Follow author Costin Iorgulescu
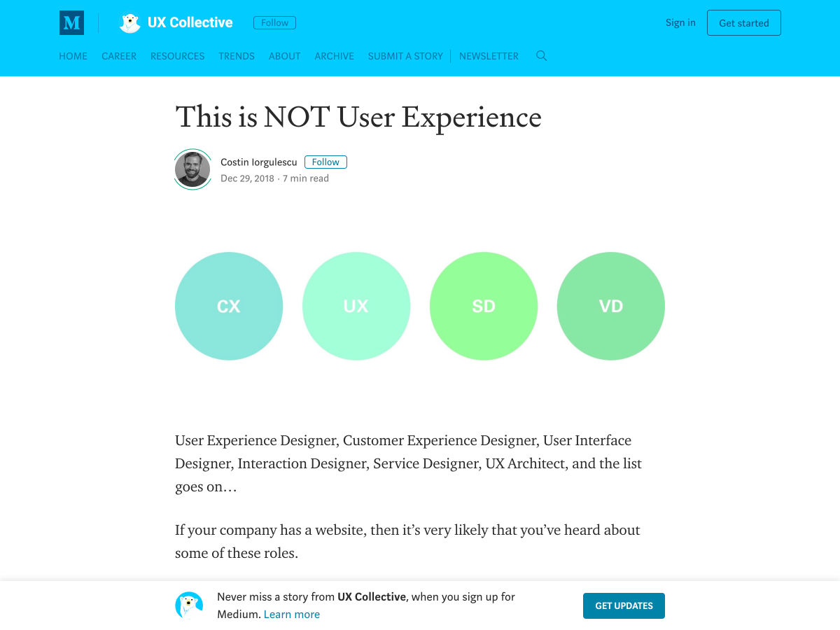840x630 pixels. point(325,162)
